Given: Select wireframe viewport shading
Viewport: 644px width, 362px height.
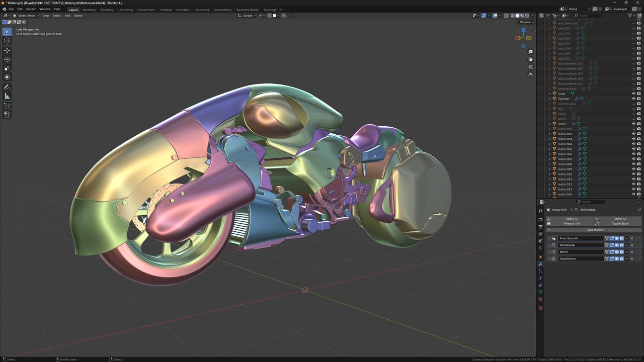Looking at the screenshot, I should [513, 16].
